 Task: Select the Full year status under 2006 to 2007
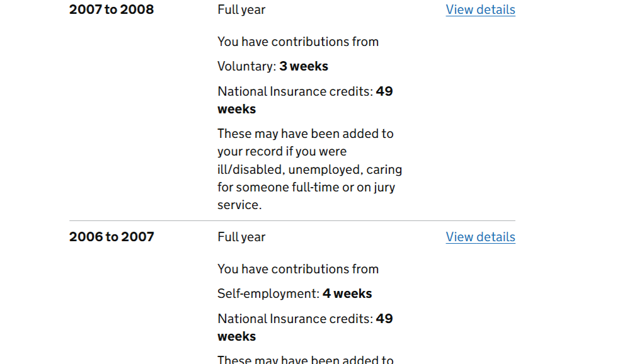(241, 237)
